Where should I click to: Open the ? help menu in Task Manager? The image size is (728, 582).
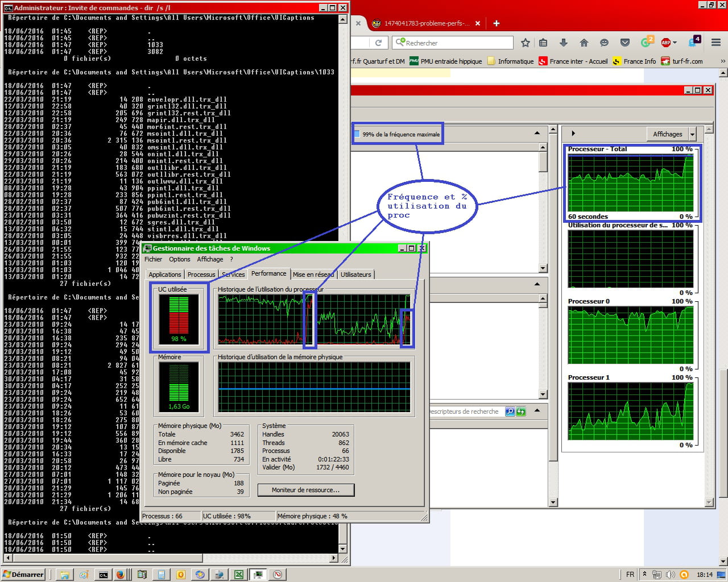231,259
